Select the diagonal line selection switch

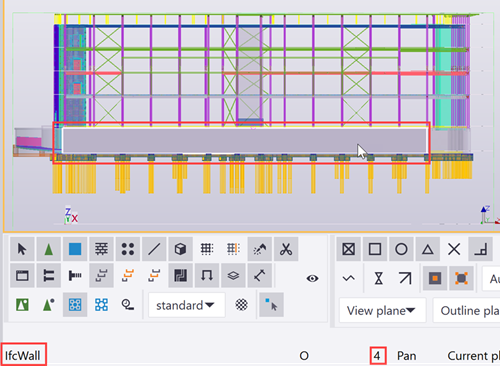(154, 249)
